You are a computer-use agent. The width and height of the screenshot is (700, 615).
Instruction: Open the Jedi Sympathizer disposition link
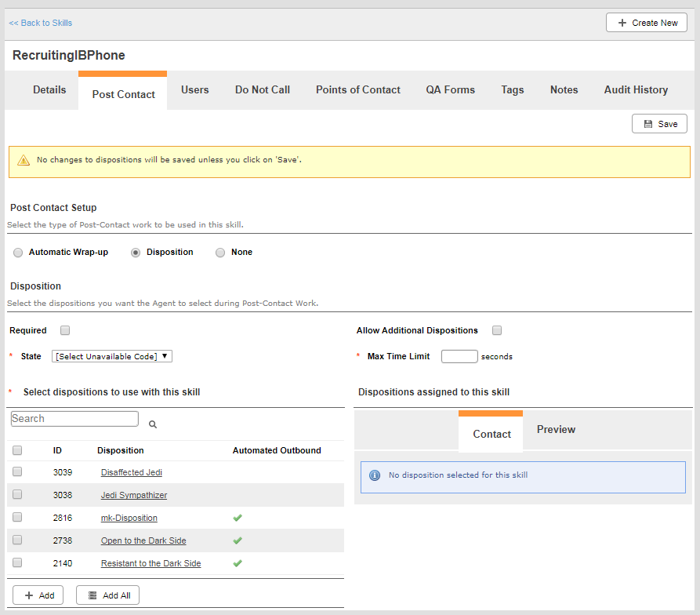[133, 495]
